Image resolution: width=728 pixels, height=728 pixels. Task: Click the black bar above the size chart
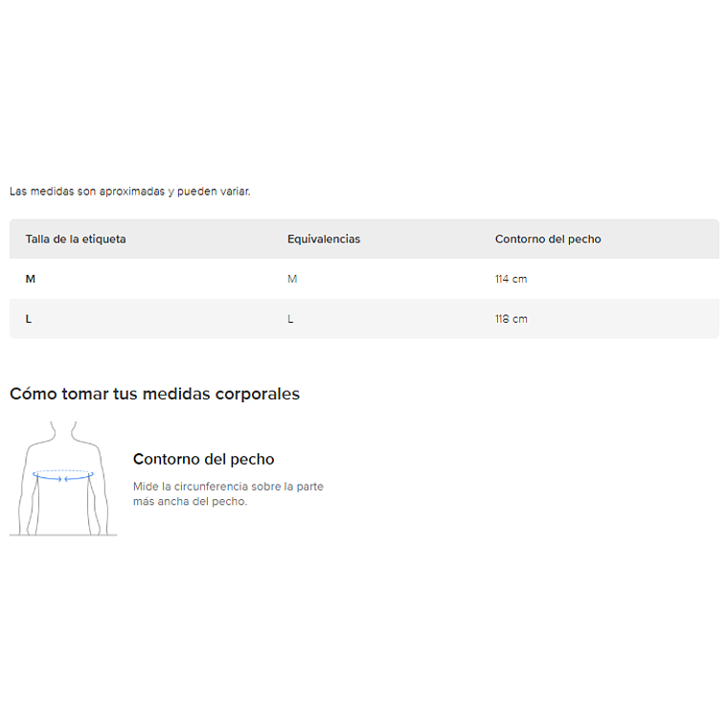click(364, 84)
